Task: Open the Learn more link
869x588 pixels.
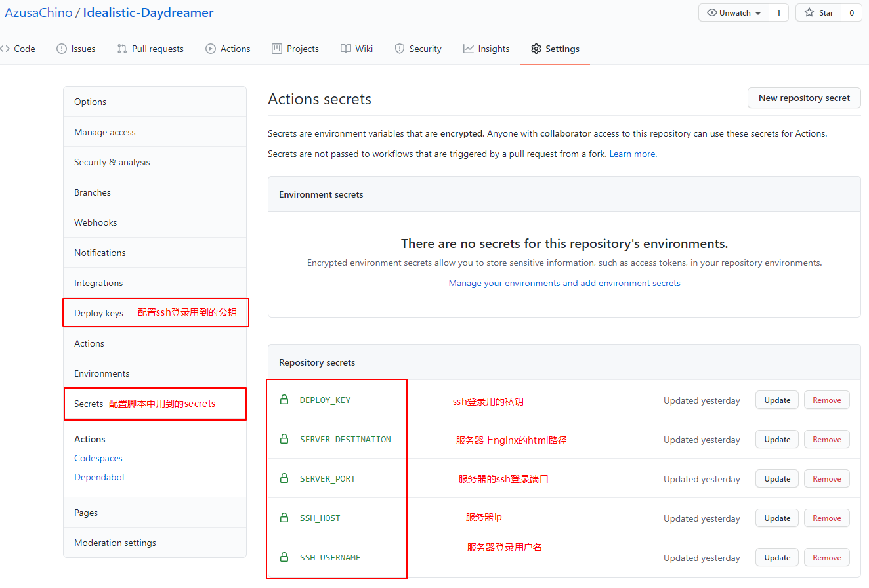Action: (632, 154)
